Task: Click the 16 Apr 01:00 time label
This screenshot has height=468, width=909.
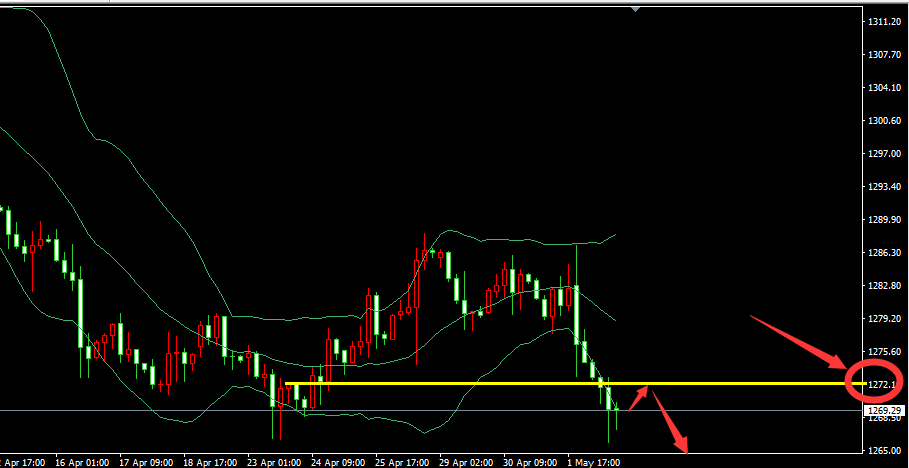Action: pos(81,462)
